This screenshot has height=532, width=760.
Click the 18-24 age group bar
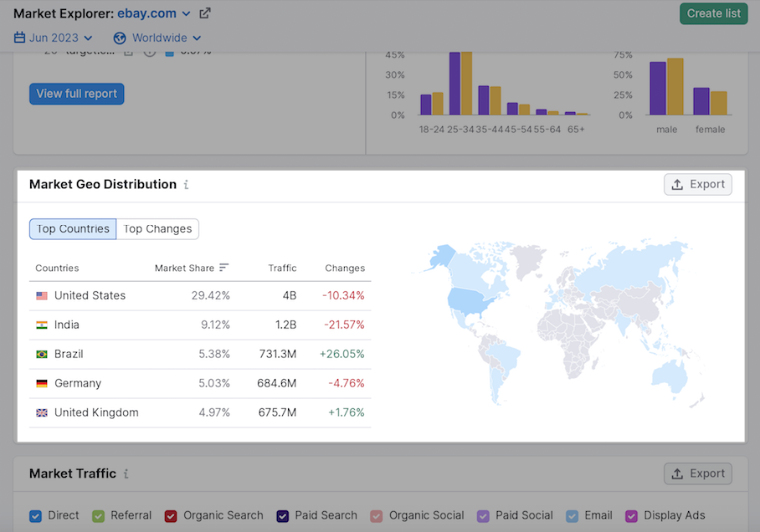coord(432,104)
